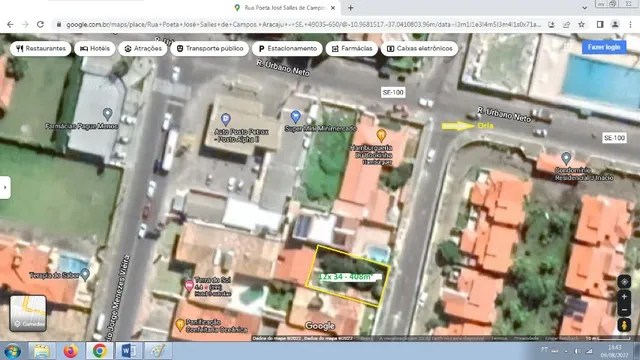Select the Auto Posto Petrox map pin
Screen dimensions: 640x360
(x=225, y=119)
